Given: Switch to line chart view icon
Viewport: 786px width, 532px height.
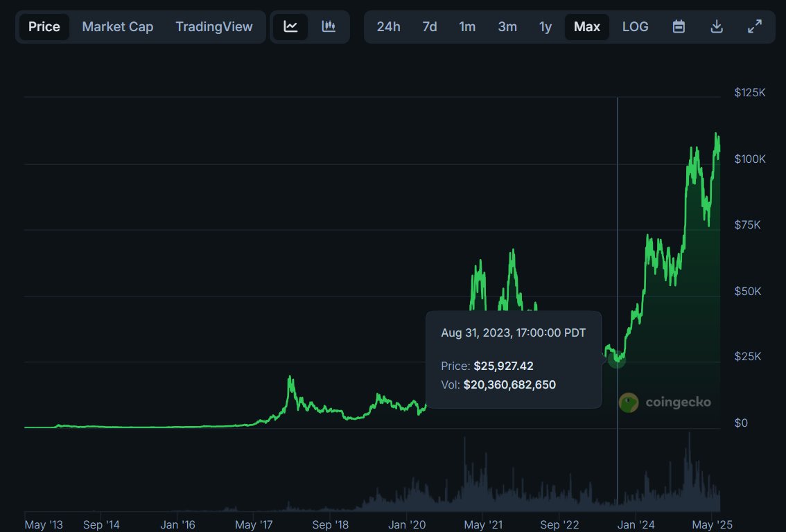Looking at the screenshot, I should (x=290, y=26).
